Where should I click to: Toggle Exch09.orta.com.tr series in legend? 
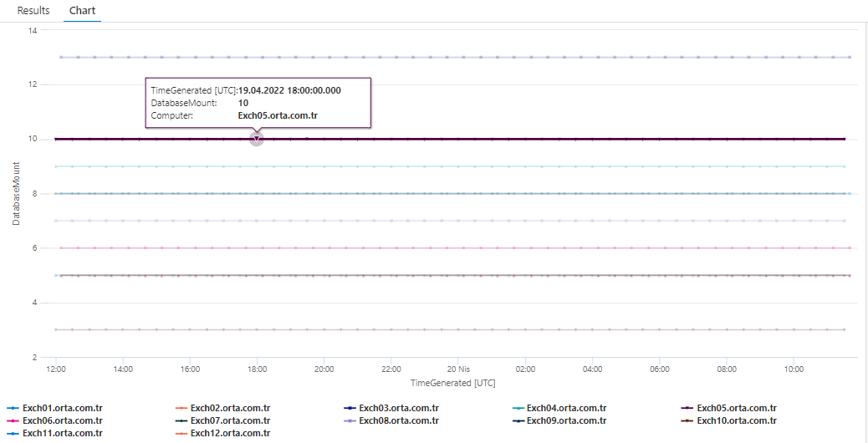559,421
